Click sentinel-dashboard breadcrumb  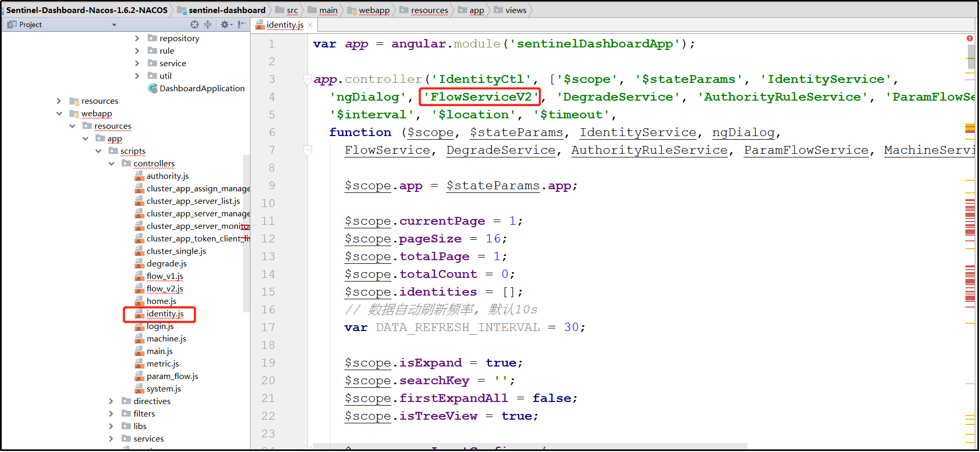click(221, 10)
